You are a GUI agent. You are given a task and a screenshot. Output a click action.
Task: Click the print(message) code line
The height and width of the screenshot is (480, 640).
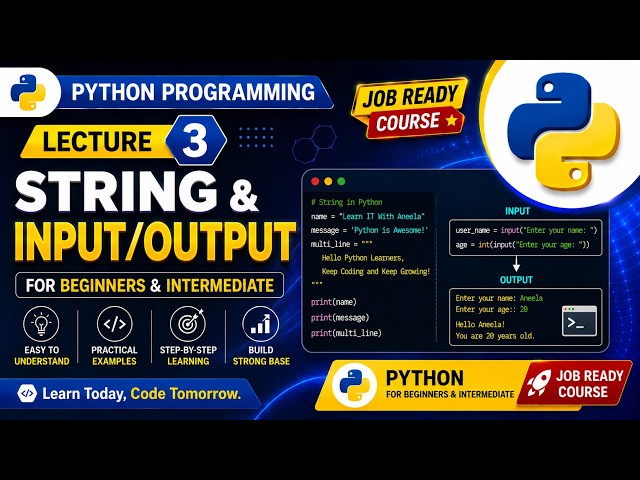[340, 318]
